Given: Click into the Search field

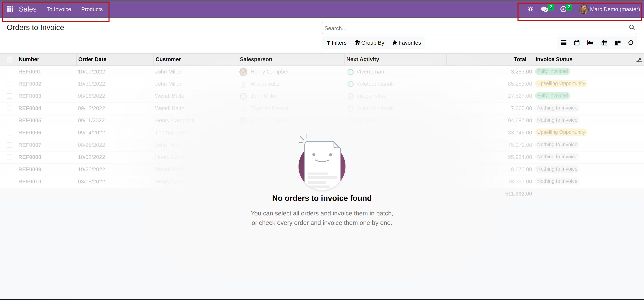Looking at the screenshot, I should [x=475, y=28].
